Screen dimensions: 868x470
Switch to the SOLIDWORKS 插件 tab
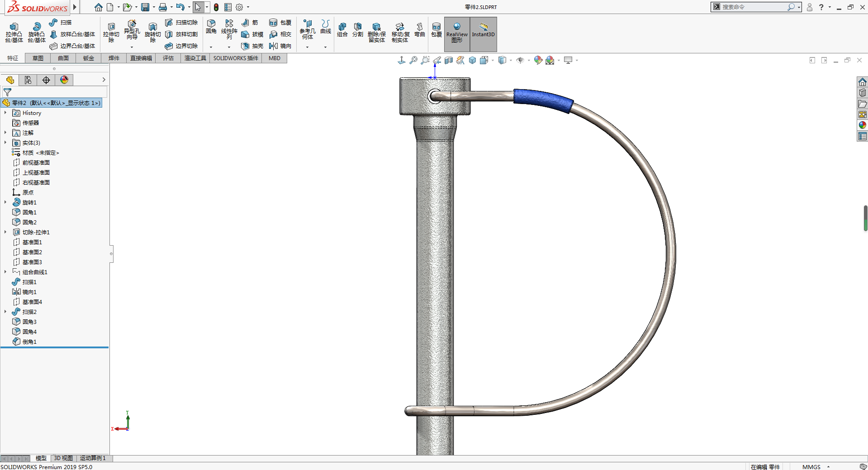pos(236,58)
